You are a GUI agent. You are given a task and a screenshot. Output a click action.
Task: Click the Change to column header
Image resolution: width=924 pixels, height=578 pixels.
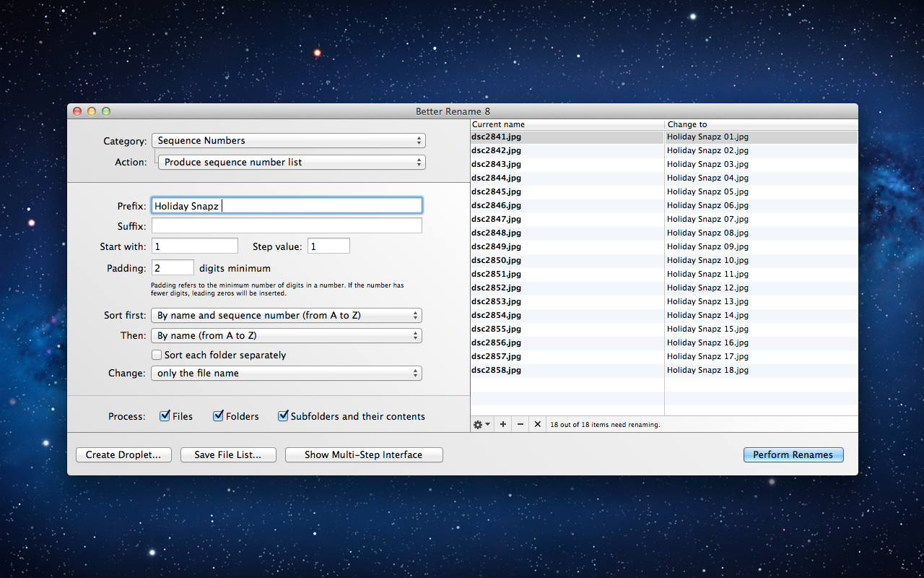click(762, 124)
